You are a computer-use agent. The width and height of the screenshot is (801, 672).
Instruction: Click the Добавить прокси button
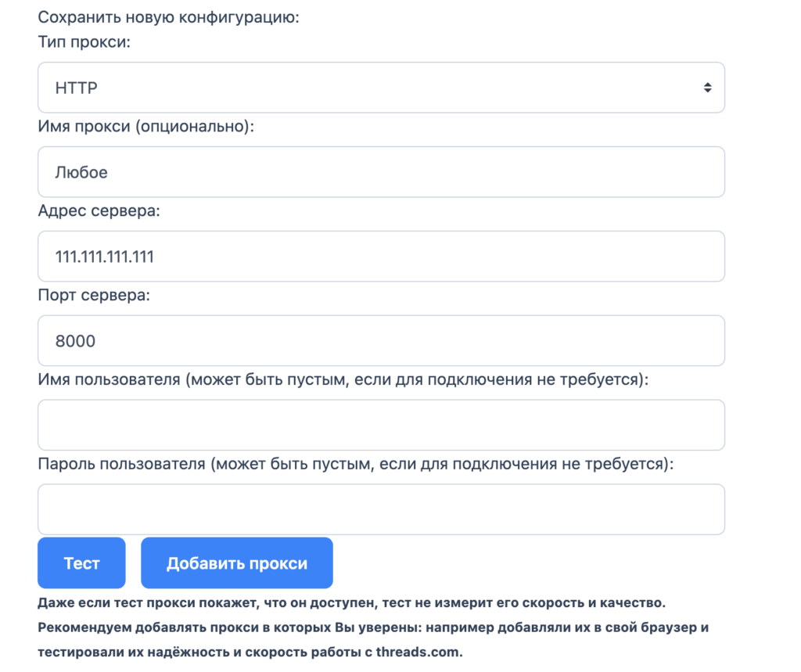tap(236, 563)
